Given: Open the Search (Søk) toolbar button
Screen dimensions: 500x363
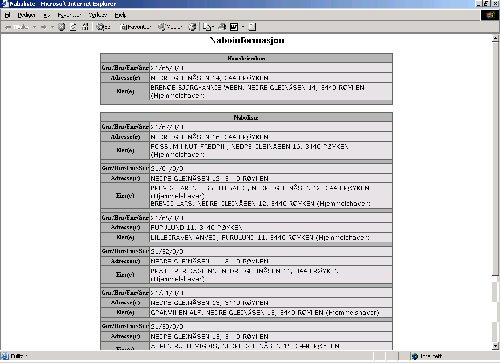Looking at the screenshot, I should (x=103, y=27).
